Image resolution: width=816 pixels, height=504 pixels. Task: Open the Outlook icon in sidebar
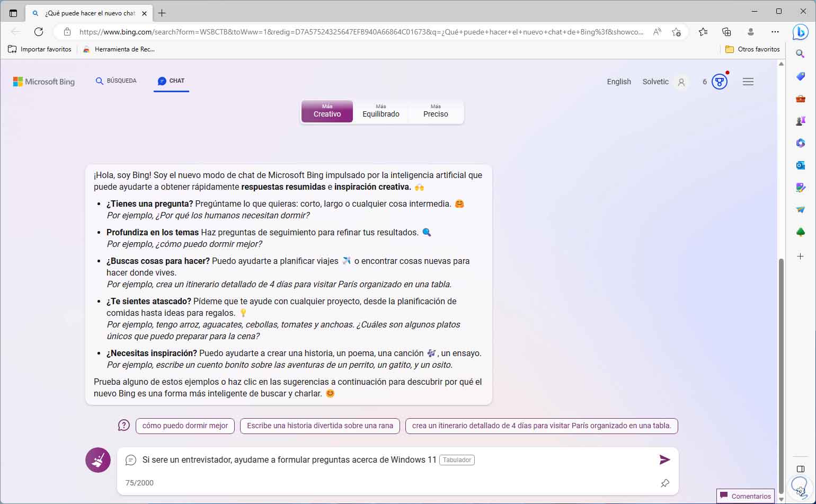click(x=800, y=165)
